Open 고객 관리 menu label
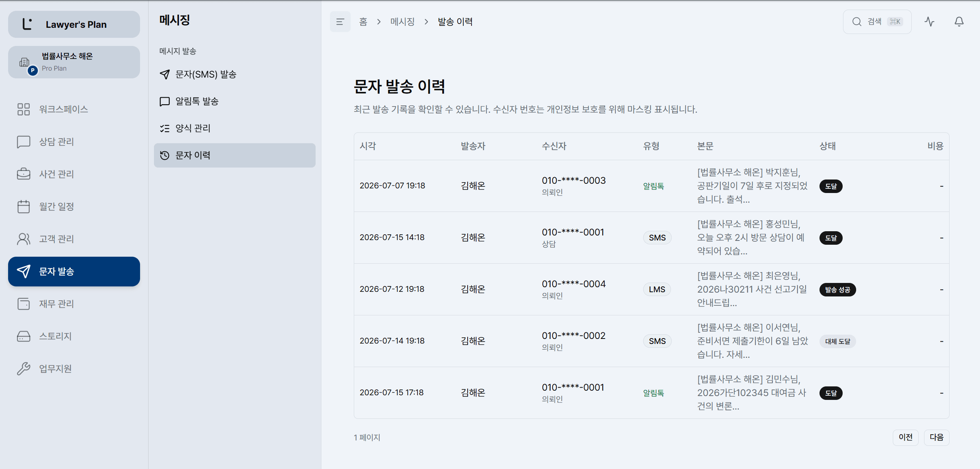The image size is (980, 469). pyautogui.click(x=56, y=239)
